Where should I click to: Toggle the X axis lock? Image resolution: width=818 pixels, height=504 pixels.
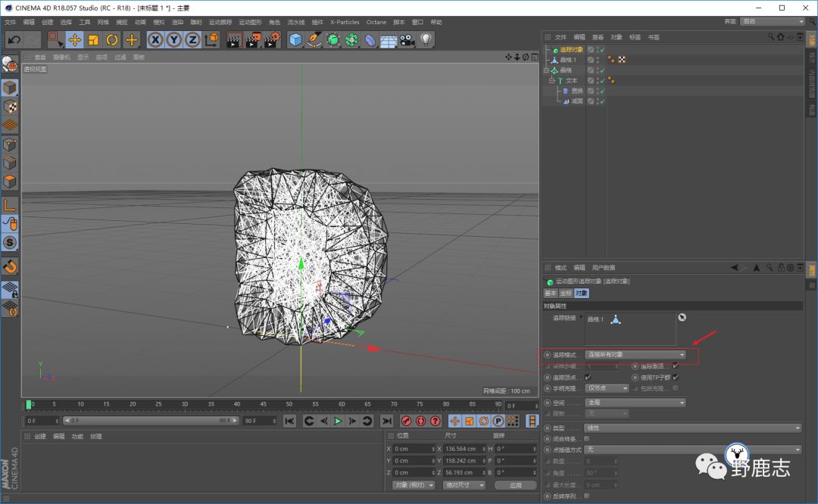pos(155,39)
